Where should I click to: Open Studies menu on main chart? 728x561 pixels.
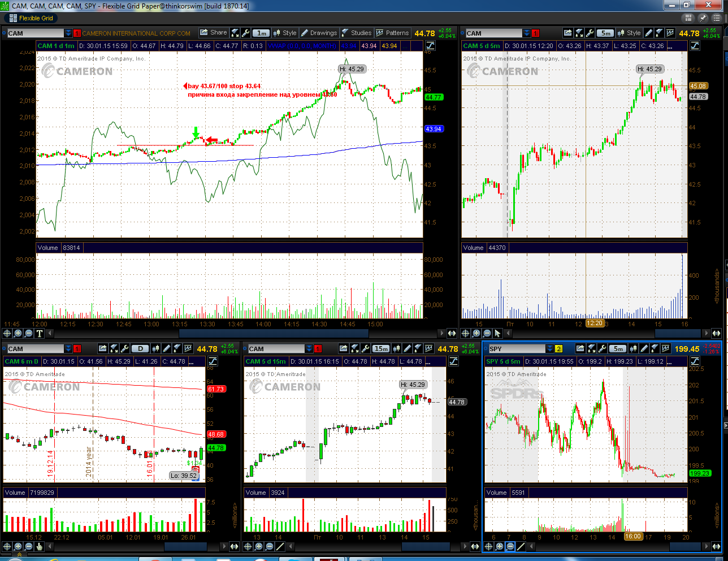coord(356,33)
